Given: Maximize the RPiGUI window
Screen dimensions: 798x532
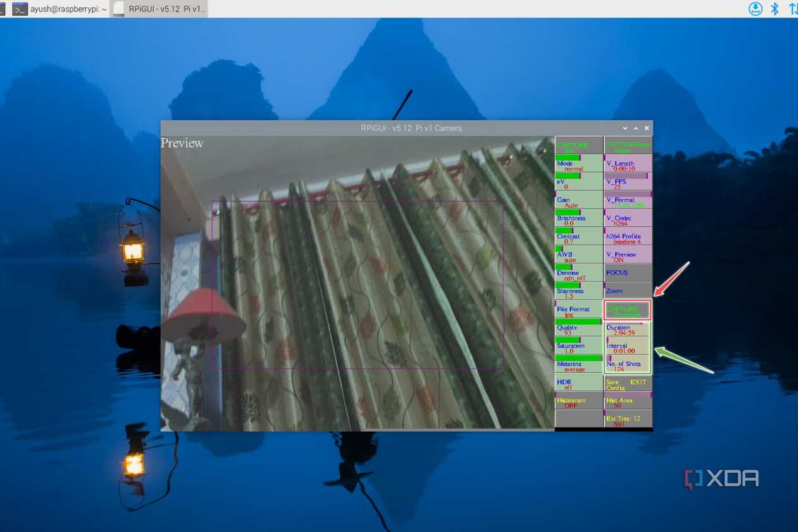Looking at the screenshot, I should [636, 128].
